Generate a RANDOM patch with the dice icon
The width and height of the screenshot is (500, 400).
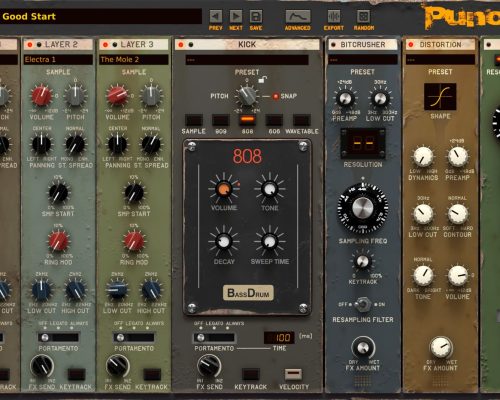point(363,16)
